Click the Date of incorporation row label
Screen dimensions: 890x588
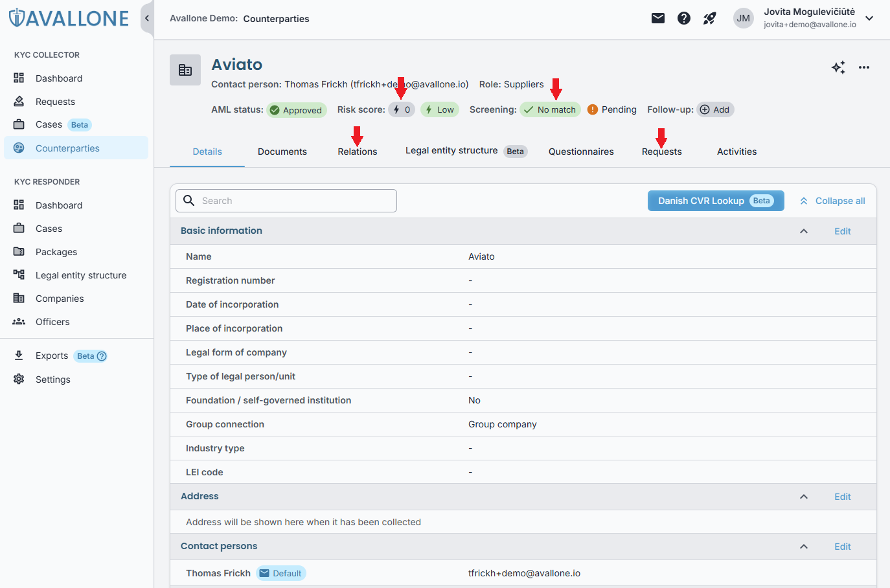(x=233, y=304)
